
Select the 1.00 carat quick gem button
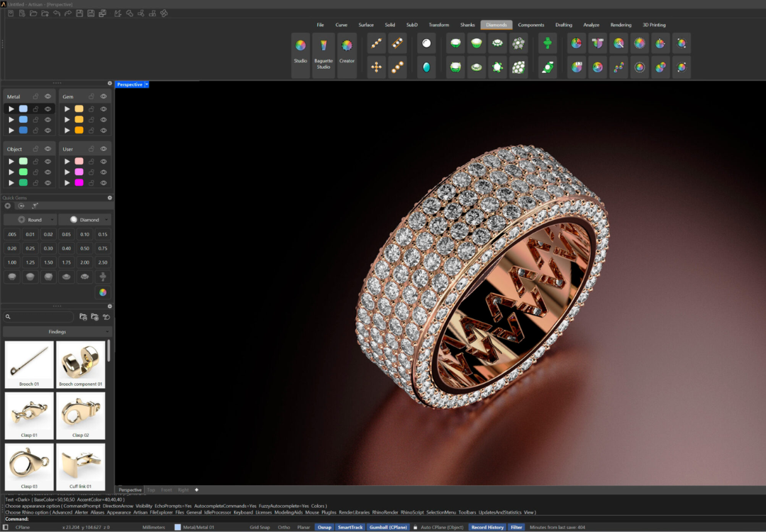pos(12,262)
